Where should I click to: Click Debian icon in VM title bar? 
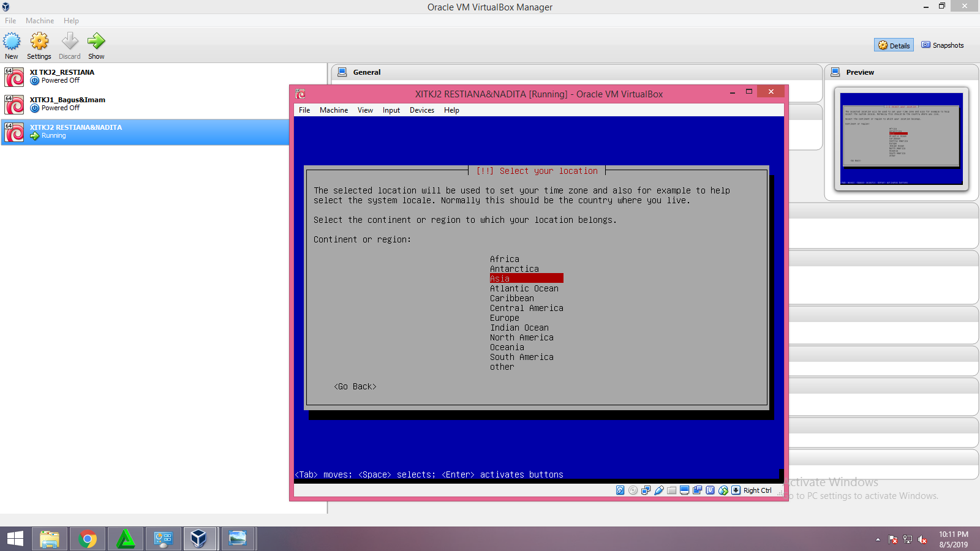coord(300,94)
